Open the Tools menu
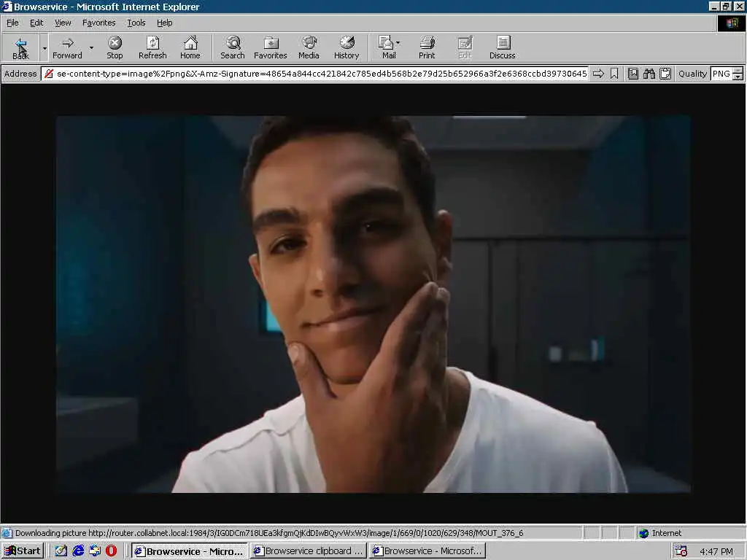Viewport: 747px width, 560px height. (136, 23)
